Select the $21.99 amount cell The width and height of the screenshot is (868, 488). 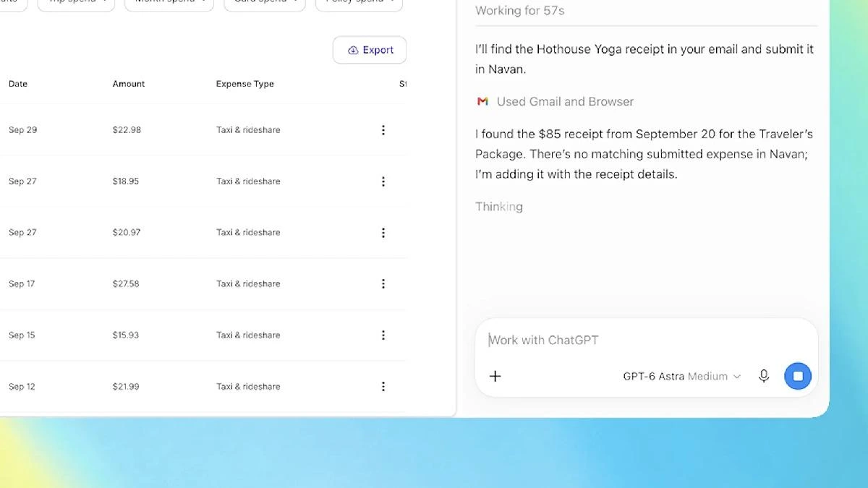126,387
